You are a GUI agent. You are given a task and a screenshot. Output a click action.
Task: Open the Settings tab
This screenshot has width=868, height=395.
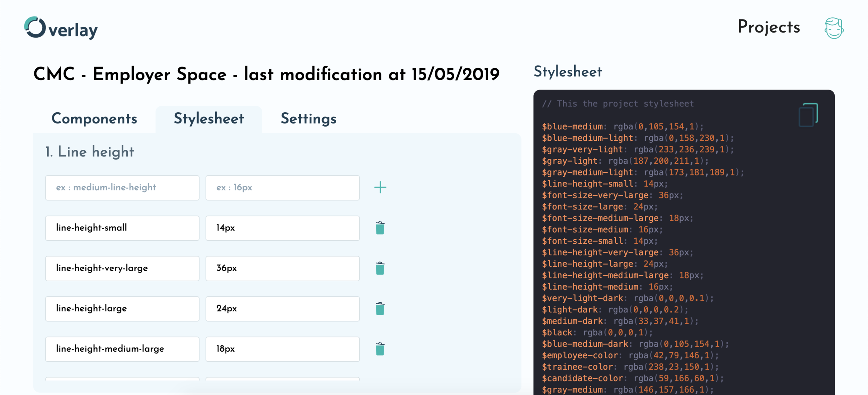pos(308,119)
